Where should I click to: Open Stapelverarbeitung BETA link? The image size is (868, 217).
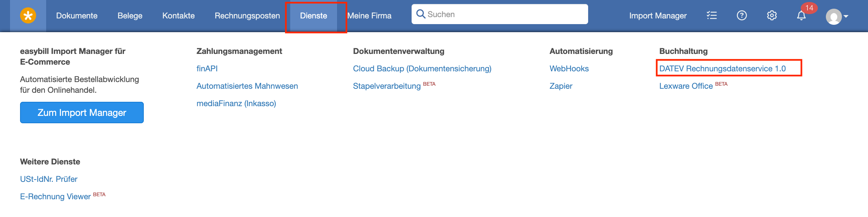click(x=394, y=86)
